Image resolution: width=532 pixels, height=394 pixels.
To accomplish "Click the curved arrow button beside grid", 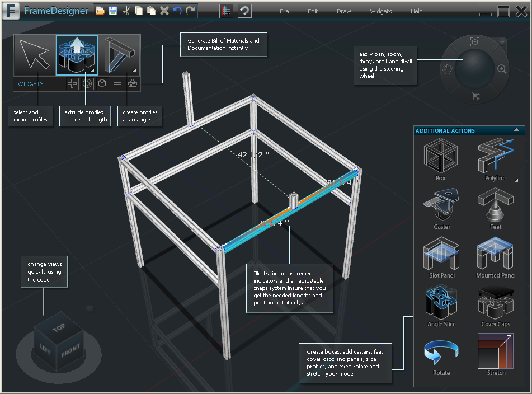I will (244, 11).
